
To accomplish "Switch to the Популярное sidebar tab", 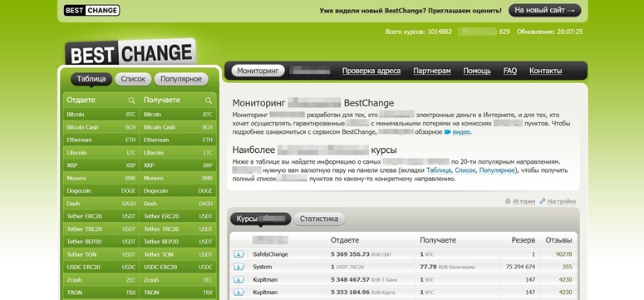I will point(181,79).
